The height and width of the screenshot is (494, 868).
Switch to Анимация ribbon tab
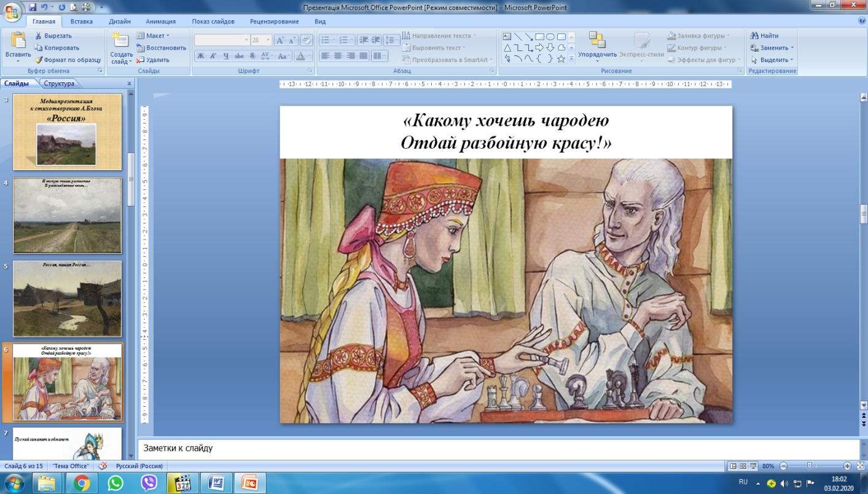click(x=161, y=22)
